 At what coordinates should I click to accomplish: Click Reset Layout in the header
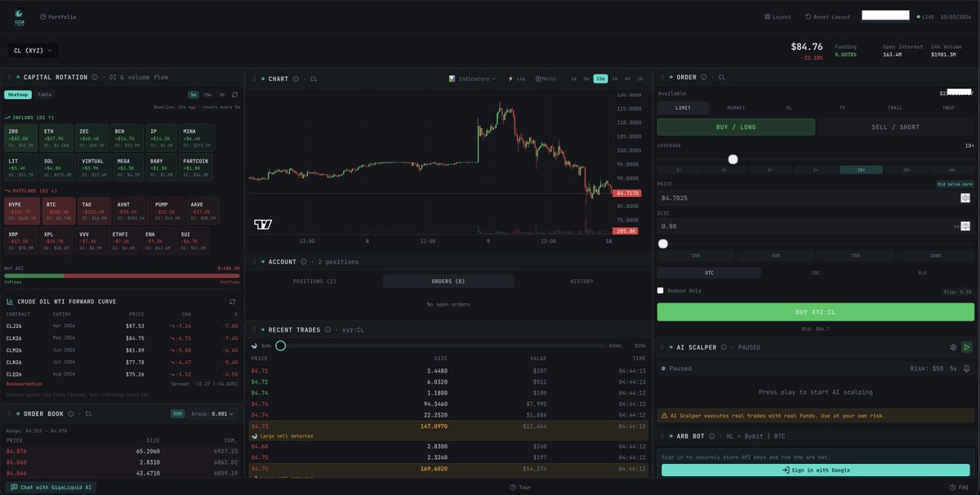pos(828,16)
